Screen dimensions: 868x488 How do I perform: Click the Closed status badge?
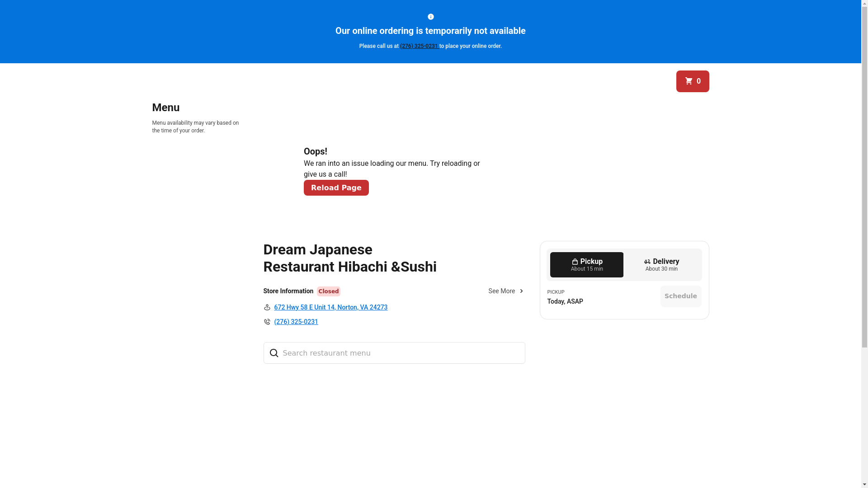point(328,291)
